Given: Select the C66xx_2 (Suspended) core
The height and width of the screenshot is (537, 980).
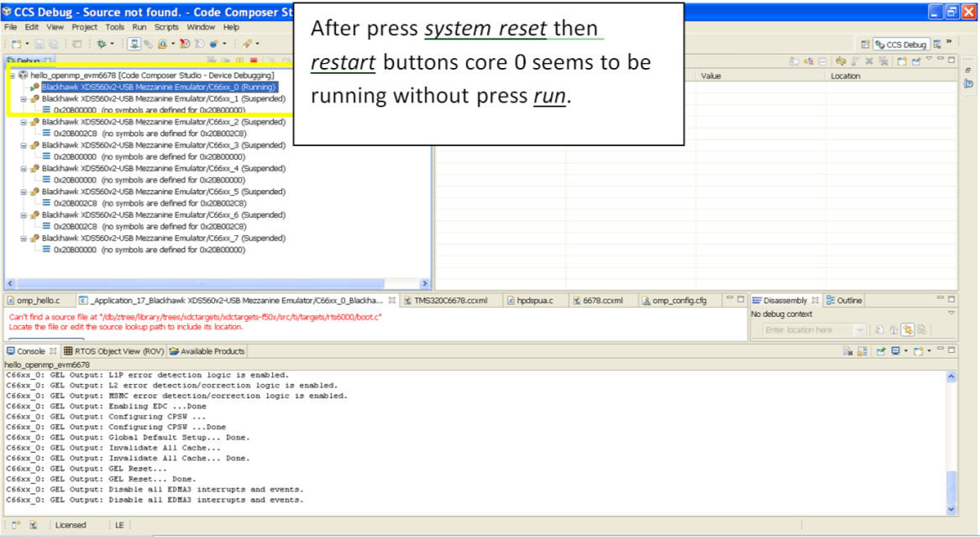Looking at the screenshot, I should pyautogui.click(x=164, y=122).
